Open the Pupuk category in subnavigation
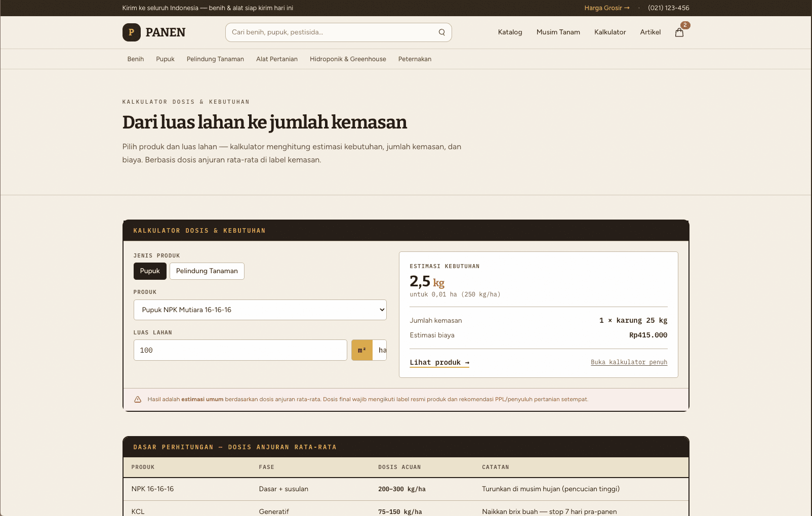 pyautogui.click(x=165, y=59)
